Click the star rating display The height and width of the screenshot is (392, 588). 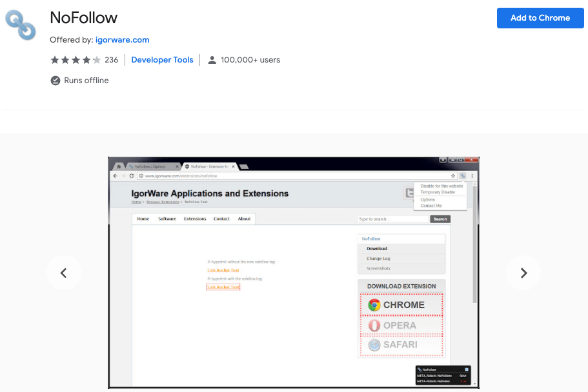point(76,60)
